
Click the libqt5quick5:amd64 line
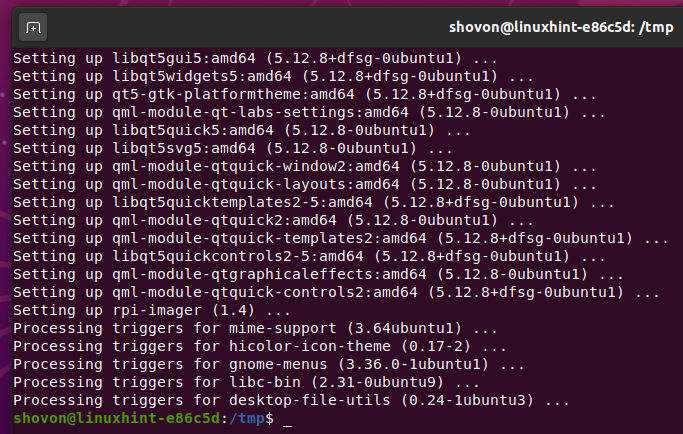click(241, 129)
